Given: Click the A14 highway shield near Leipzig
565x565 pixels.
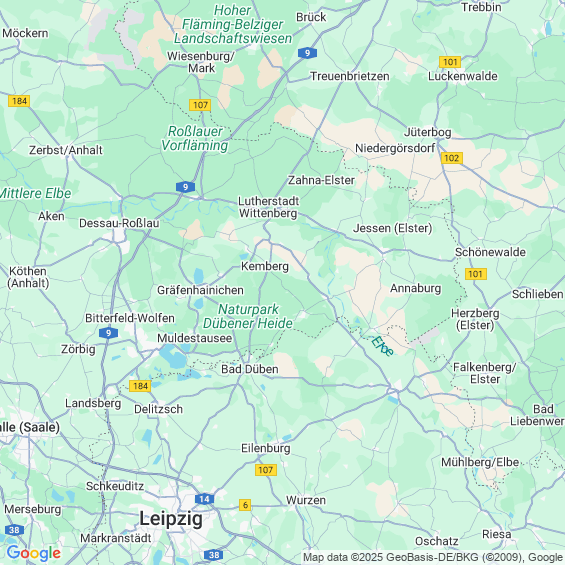Looking at the screenshot, I should (x=204, y=499).
